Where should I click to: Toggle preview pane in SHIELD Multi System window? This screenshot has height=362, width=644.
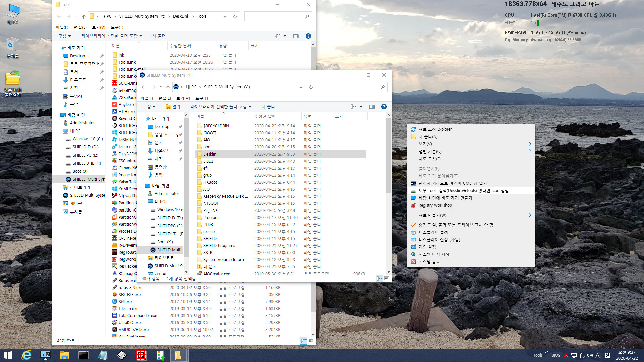click(x=372, y=107)
